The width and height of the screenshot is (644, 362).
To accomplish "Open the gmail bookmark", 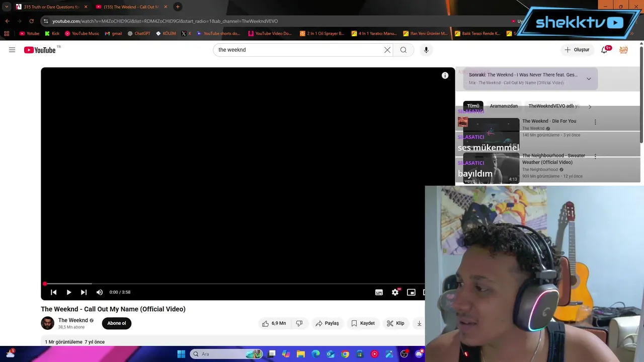I will (113, 34).
